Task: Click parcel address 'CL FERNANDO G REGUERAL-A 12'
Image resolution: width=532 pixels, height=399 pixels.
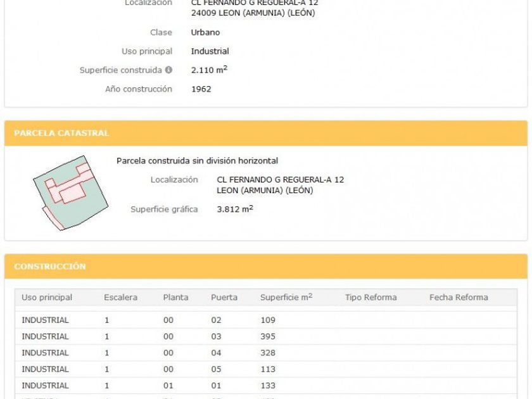Action: click(x=280, y=180)
